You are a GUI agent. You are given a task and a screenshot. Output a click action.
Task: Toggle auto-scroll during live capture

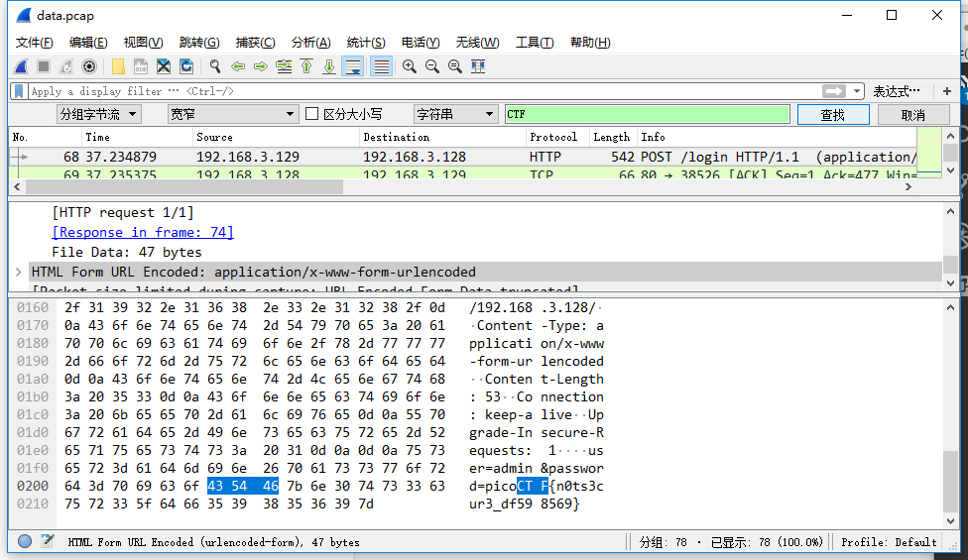[x=352, y=66]
